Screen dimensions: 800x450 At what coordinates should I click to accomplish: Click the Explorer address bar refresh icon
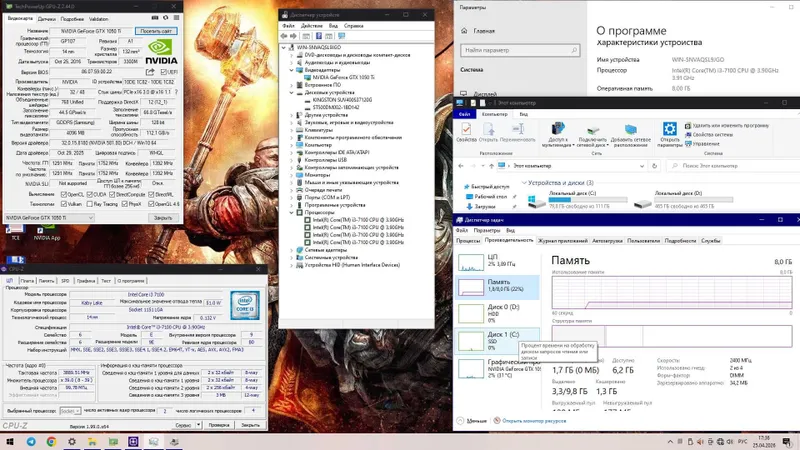point(655,166)
